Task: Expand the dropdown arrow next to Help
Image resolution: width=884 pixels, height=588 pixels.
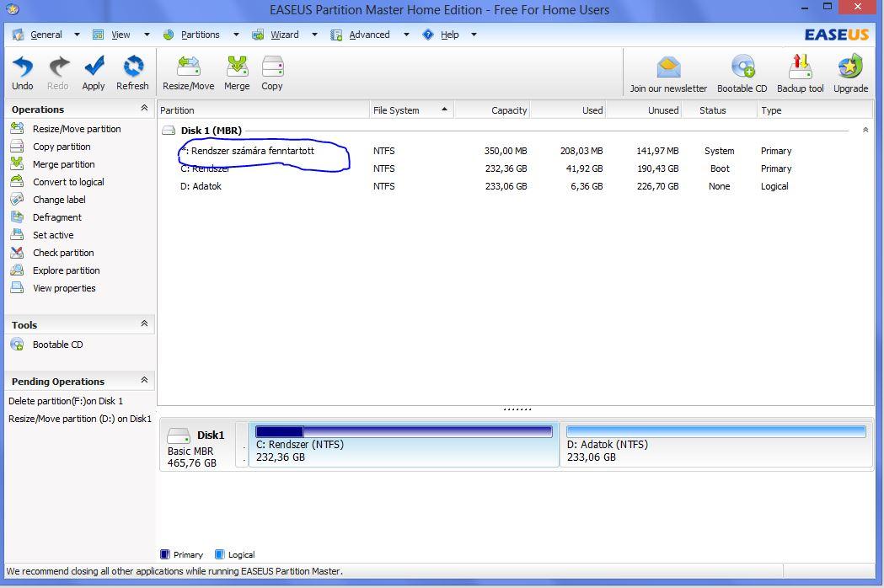Action: pyautogui.click(x=474, y=35)
